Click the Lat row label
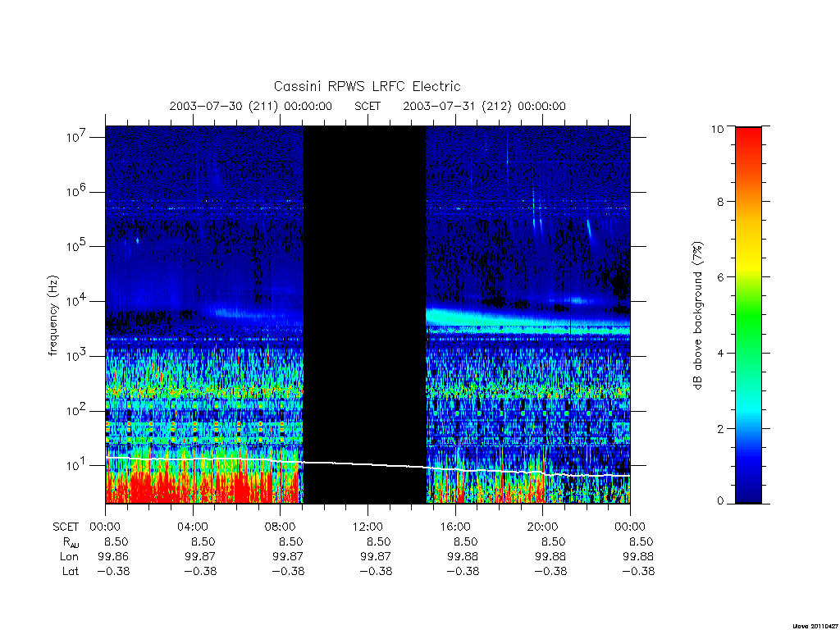Screen dimensions: 840x630 [x=71, y=571]
